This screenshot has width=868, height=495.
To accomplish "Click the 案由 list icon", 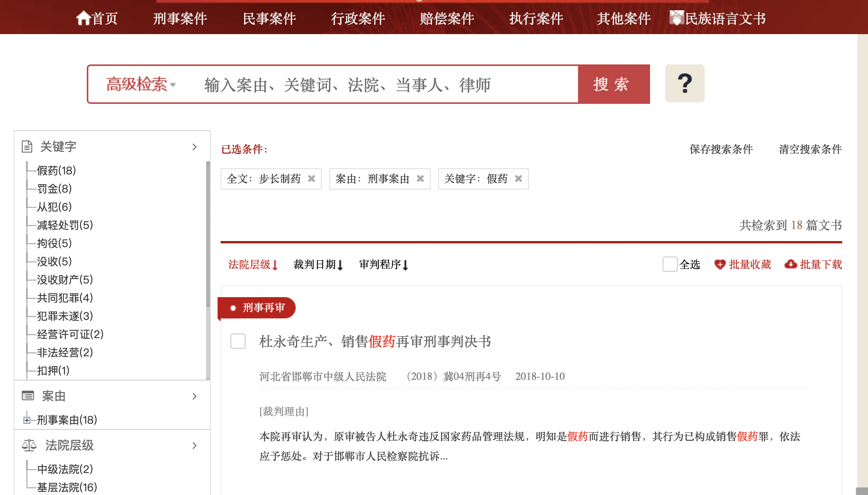I will click(28, 396).
